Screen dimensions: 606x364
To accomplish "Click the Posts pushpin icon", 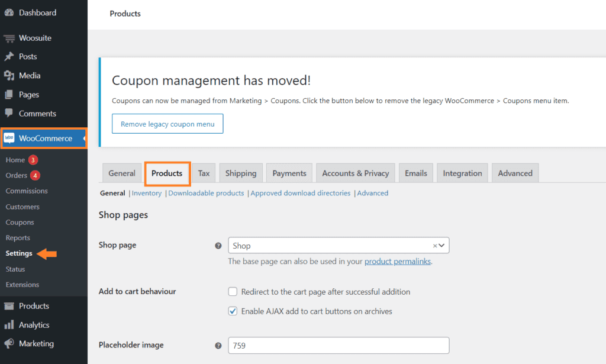I will pos(9,56).
